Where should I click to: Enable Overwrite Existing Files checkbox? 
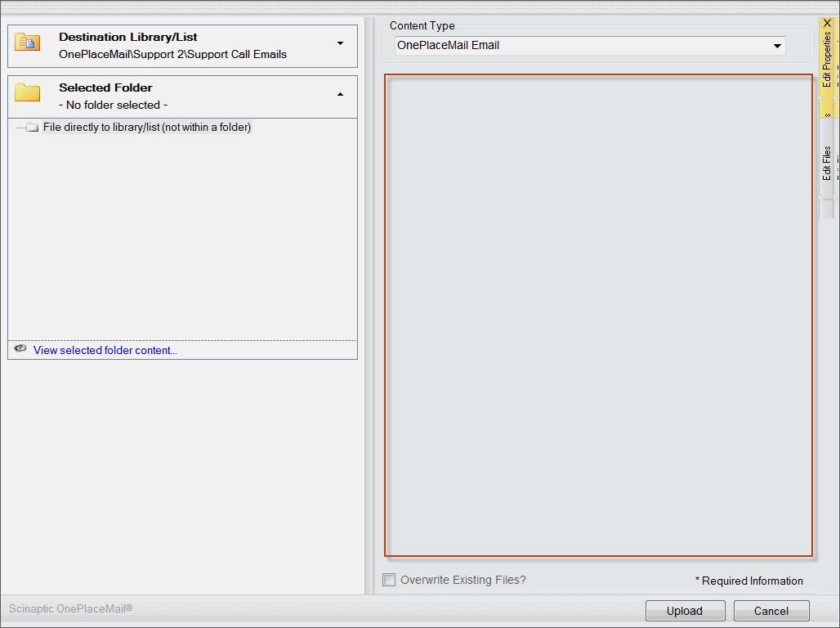click(x=389, y=580)
